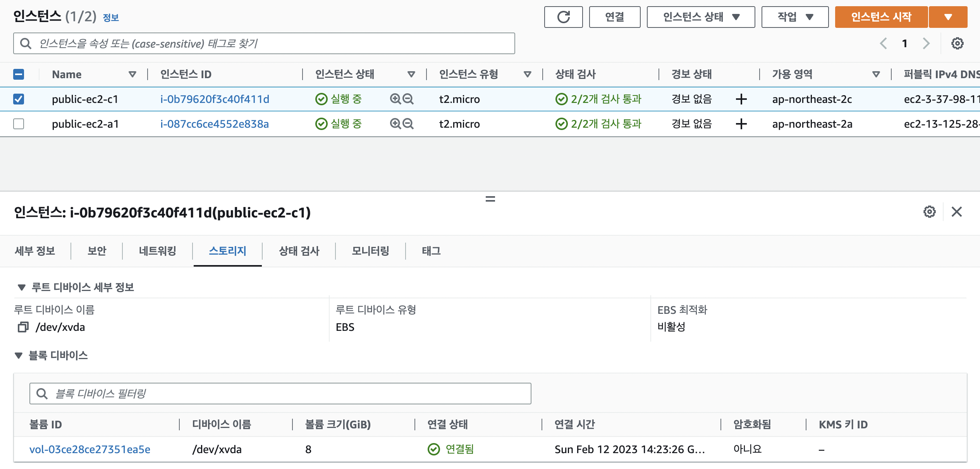The image size is (980, 469).
Task: Open the 인스턴스 상태 dropdown menu
Action: click(x=701, y=17)
